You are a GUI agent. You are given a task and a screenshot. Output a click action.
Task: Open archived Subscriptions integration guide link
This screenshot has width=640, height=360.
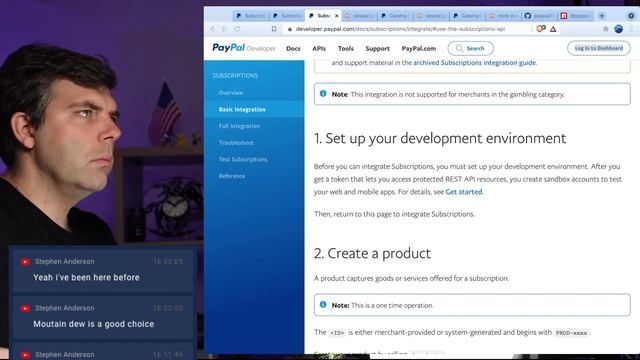475,63
